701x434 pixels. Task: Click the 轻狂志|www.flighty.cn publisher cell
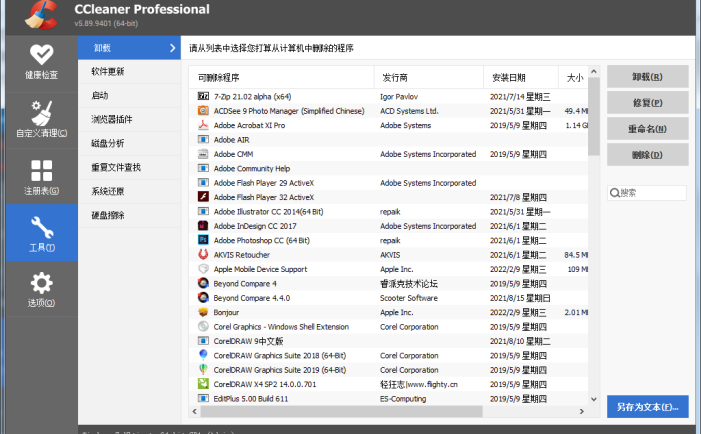coord(419,384)
